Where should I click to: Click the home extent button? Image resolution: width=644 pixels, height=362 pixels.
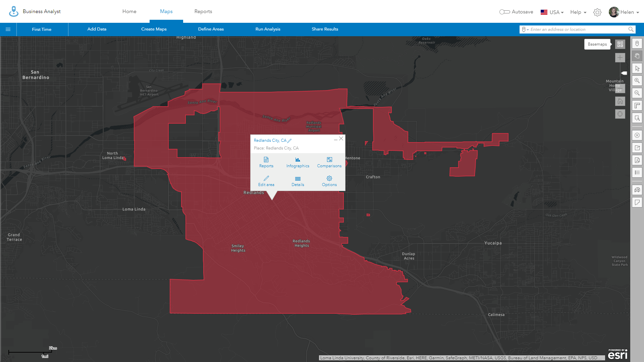(x=620, y=101)
